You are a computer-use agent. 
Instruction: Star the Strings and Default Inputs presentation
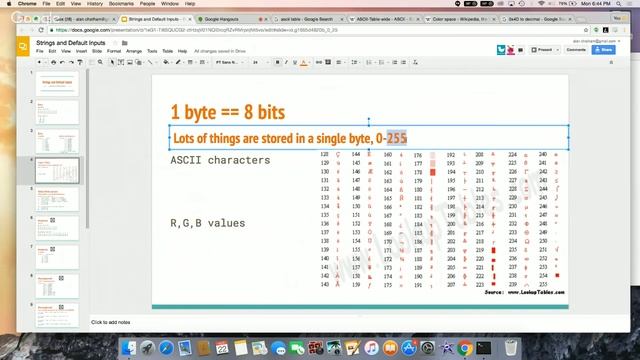click(116, 43)
